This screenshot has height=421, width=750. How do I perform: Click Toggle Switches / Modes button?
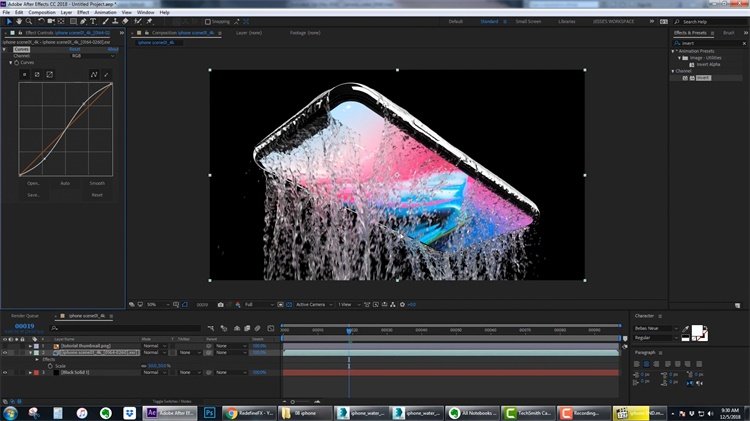(172, 401)
